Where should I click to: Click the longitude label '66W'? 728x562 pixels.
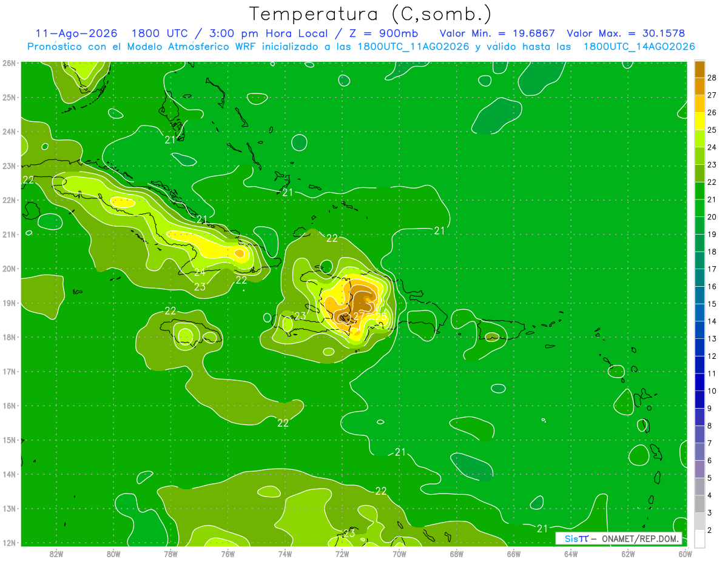[513, 553]
